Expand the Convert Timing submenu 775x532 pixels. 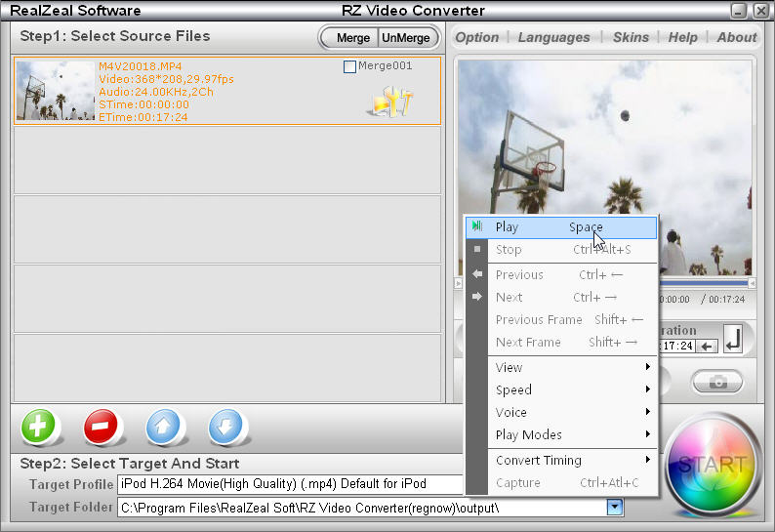pos(571,460)
